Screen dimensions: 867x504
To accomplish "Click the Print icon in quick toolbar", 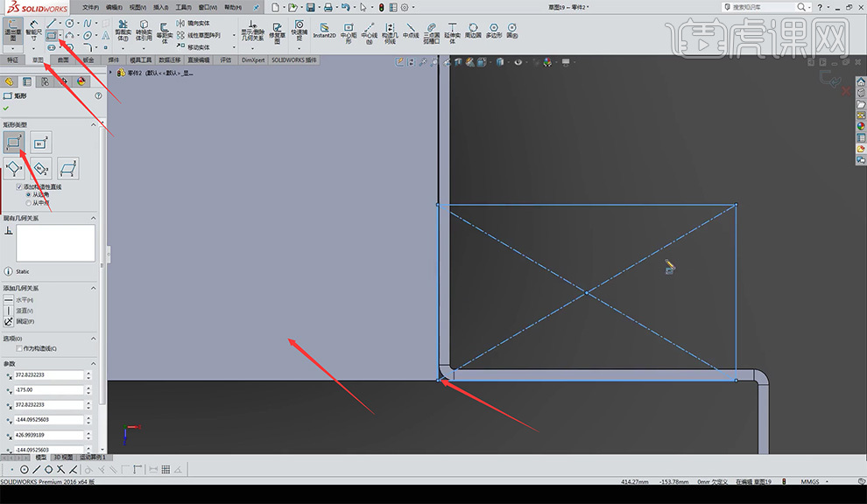I will pyautogui.click(x=328, y=7).
